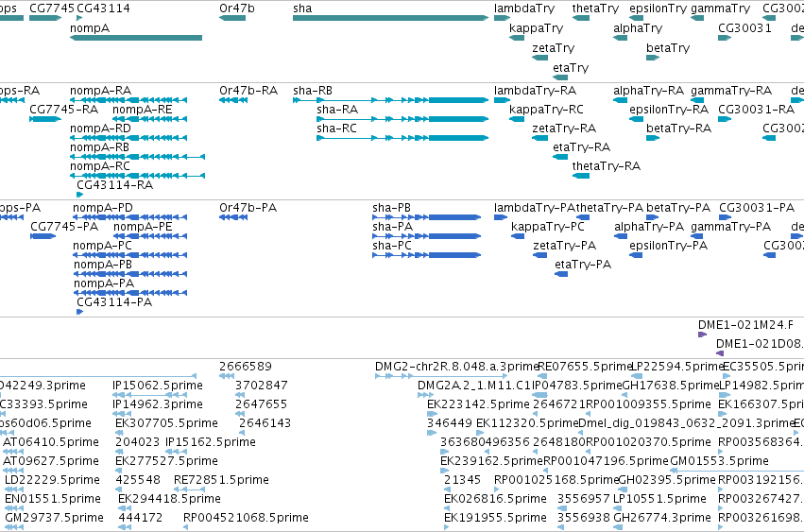Select the RE72851.5prime EST

click(189, 489)
